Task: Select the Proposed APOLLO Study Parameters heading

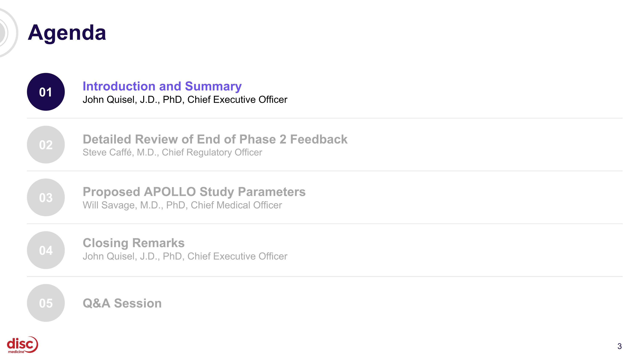Action: pos(194,192)
